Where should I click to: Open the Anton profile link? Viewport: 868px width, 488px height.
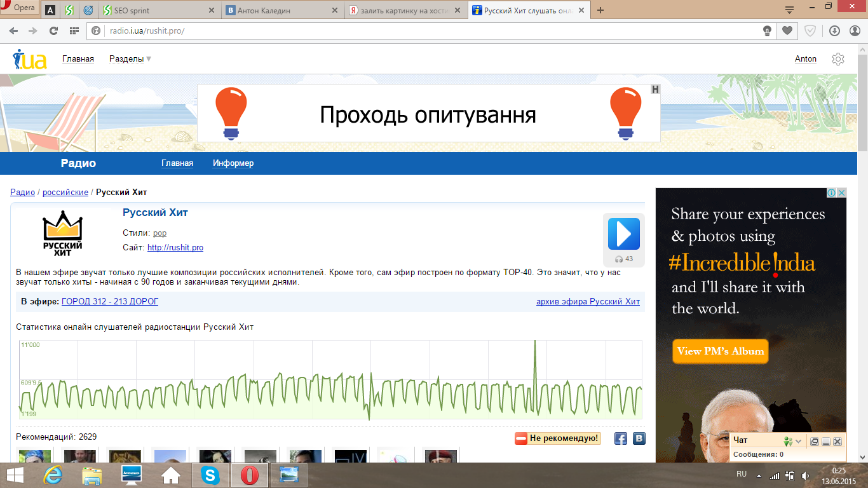[x=806, y=59]
